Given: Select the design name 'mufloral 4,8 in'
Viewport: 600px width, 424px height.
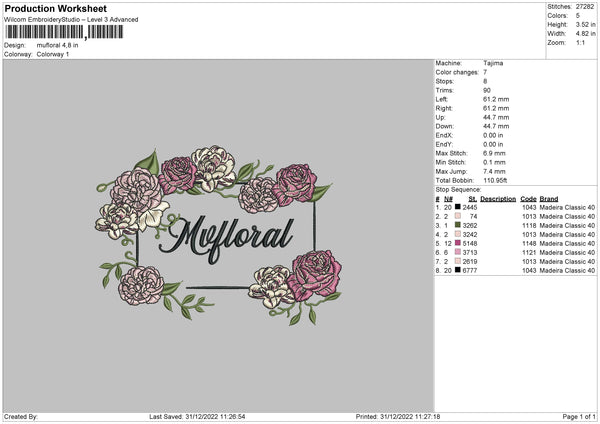Looking at the screenshot, I should tap(57, 45).
